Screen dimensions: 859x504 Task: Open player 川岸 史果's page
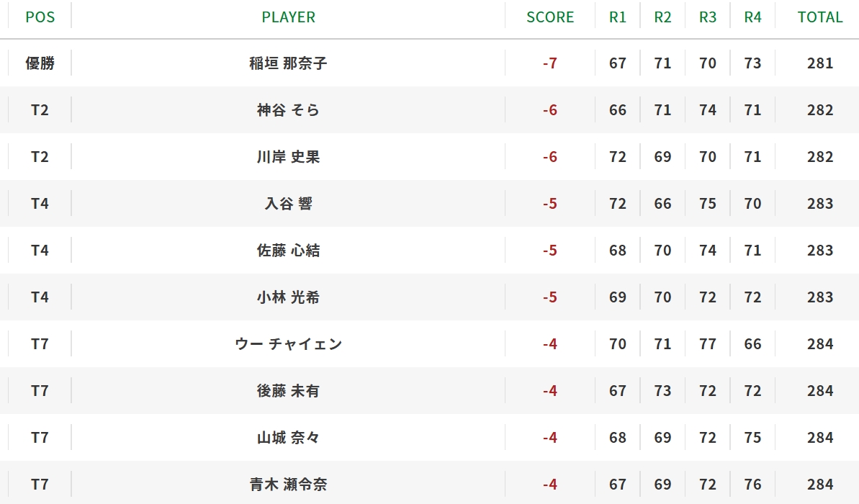[x=288, y=157]
